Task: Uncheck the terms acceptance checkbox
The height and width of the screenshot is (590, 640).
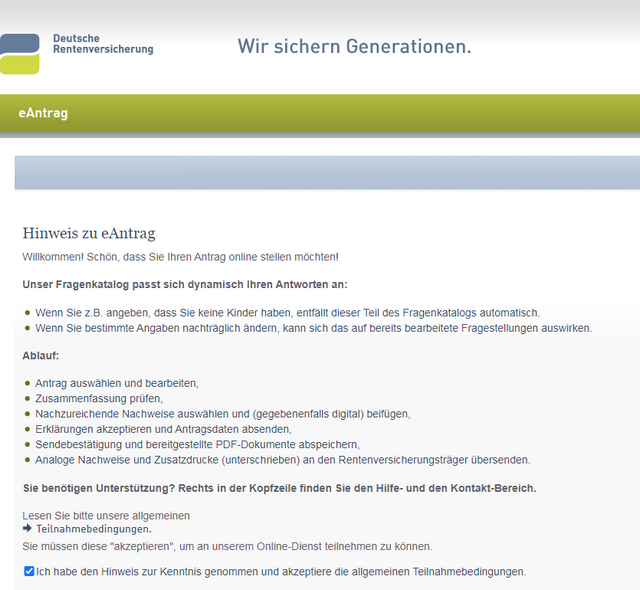Action: point(28,571)
